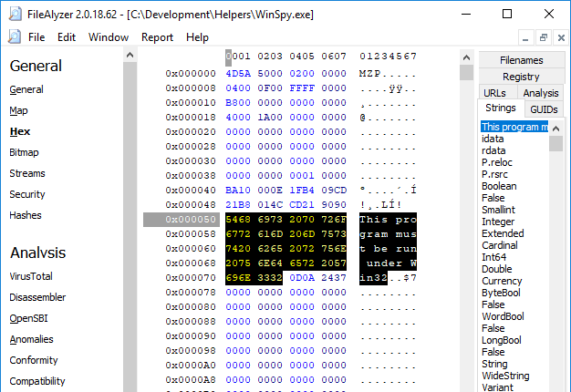Click ASCII column 'MZP.....' in first row
This screenshot has height=392, width=571.
pyautogui.click(x=388, y=74)
